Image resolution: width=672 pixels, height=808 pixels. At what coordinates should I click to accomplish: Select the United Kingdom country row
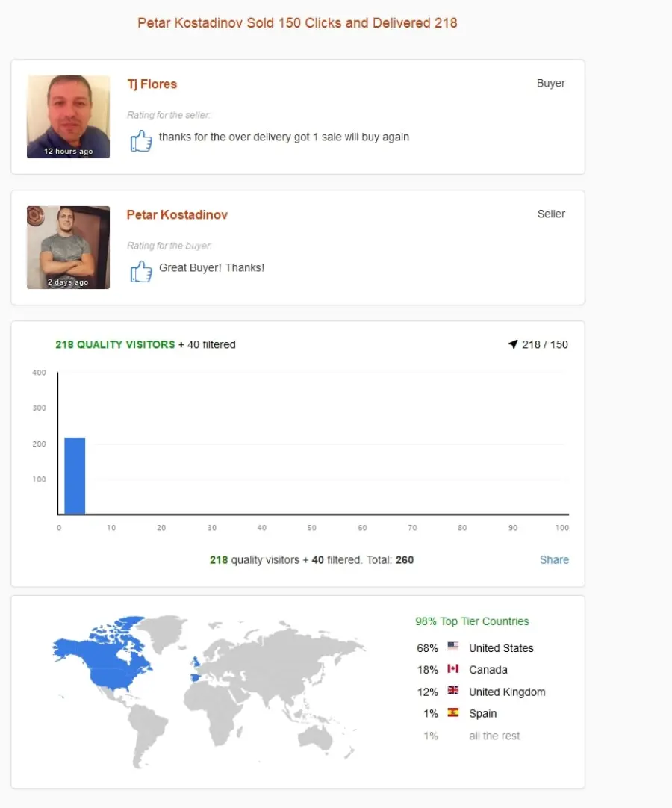(481, 692)
